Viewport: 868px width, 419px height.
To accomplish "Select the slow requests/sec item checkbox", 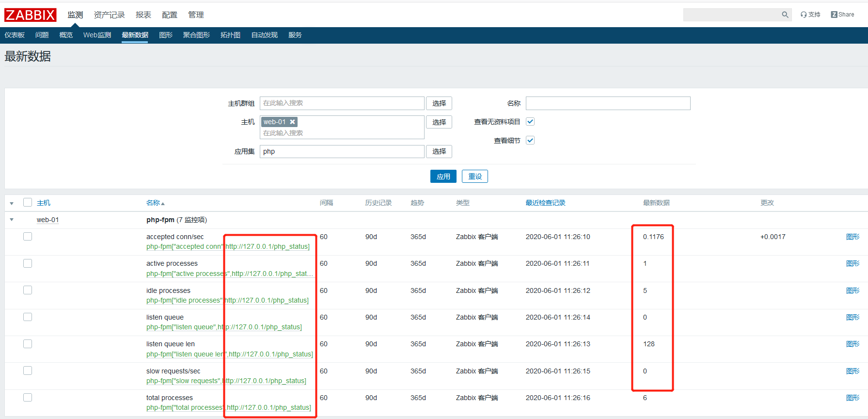I will (x=28, y=371).
